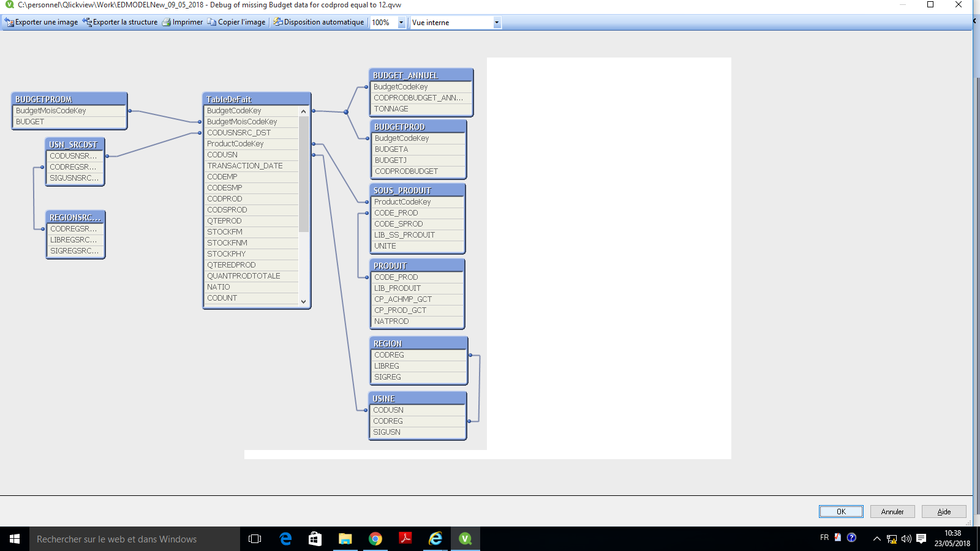Open the volume control in system tray
980x551 pixels.
coord(906,539)
